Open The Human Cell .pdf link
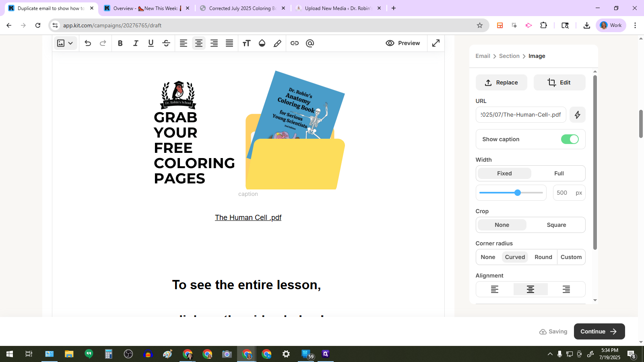The image size is (644, 362). coord(248,218)
